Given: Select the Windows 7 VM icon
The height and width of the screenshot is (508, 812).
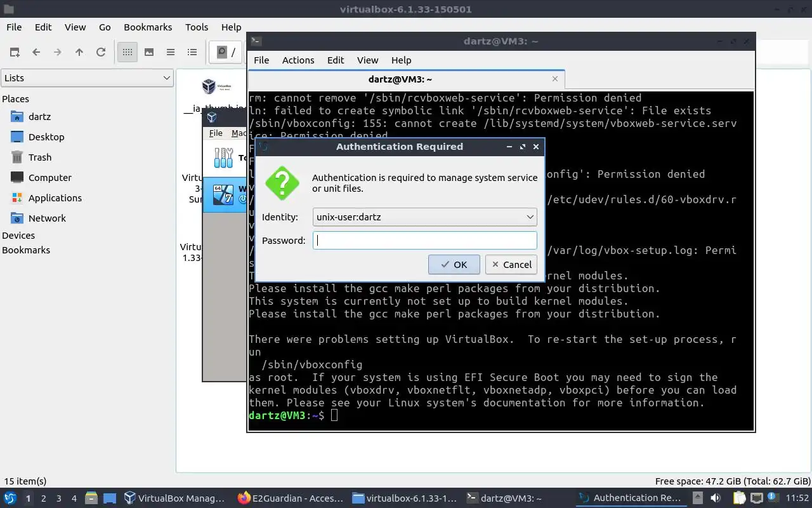Looking at the screenshot, I should (x=224, y=194).
